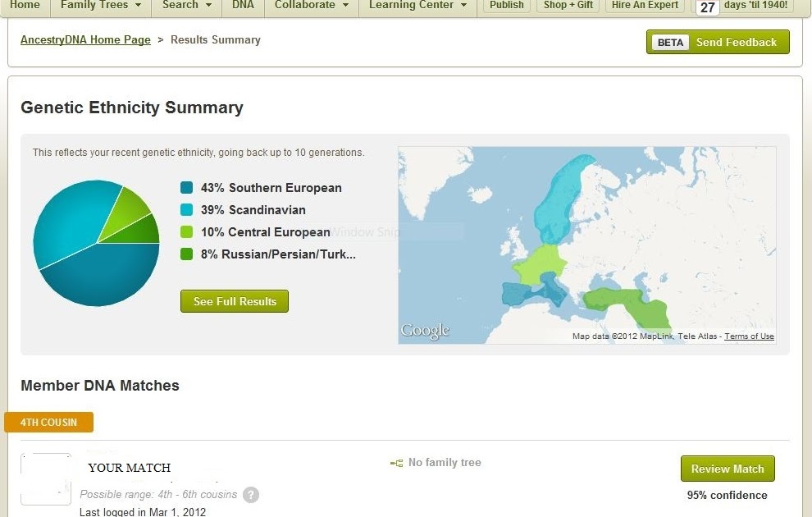Open the match profile photo thumbnail
The width and height of the screenshot is (812, 517).
click(46, 479)
